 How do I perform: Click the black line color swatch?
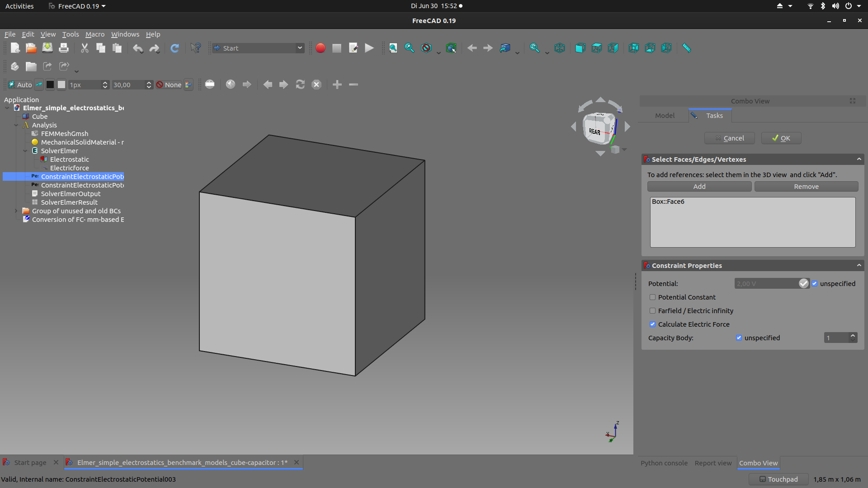[x=50, y=84]
